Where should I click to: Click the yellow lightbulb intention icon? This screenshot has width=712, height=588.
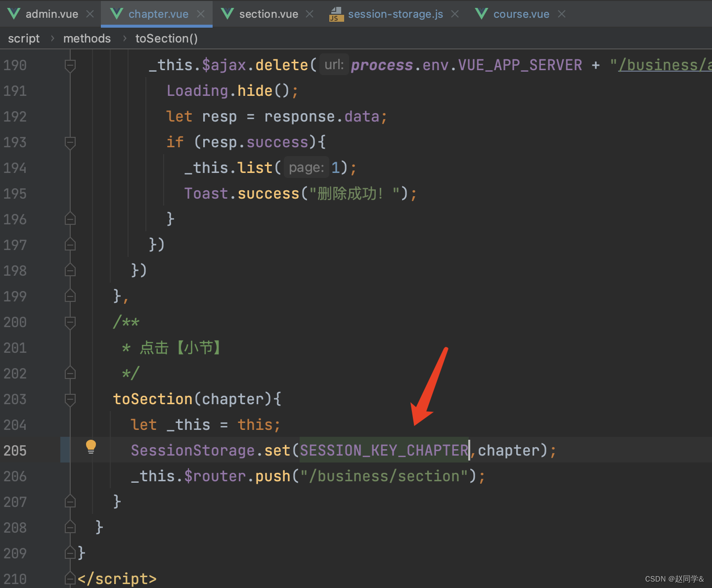[91, 447]
